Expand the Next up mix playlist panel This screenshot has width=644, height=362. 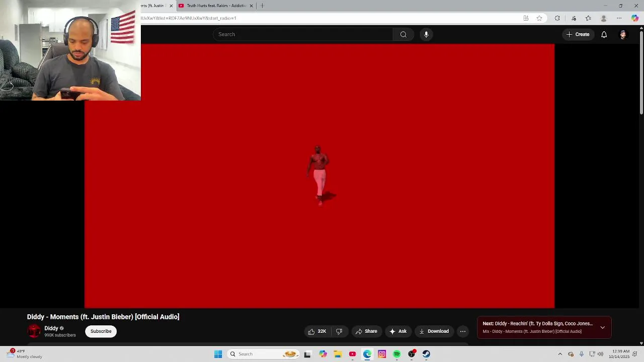click(x=602, y=327)
